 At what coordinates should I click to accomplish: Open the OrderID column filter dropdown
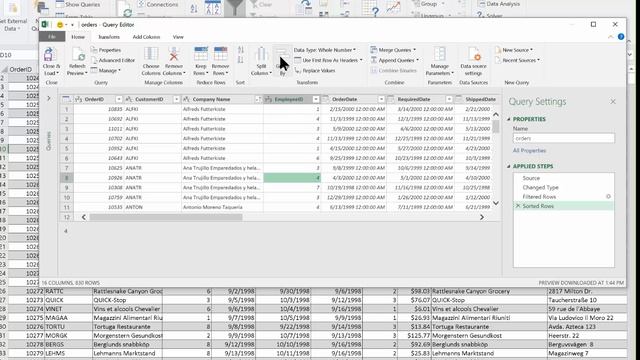119,99
